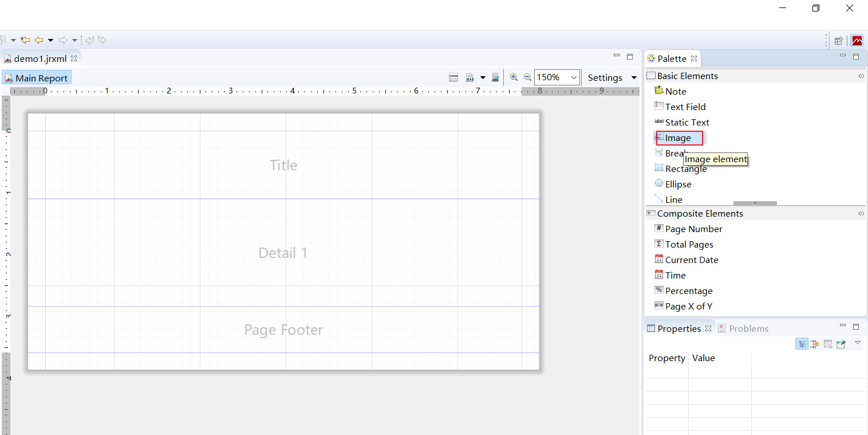This screenshot has width=868, height=435.
Task: Expand the Settings dropdown arrow
Action: coord(634,78)
